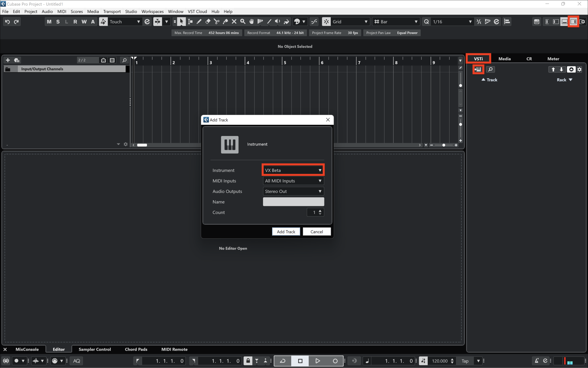Open the Audio Outputs dropdown set to Stereo Out
The width and height of the screenshot is (588, 368).
[293, 191]
